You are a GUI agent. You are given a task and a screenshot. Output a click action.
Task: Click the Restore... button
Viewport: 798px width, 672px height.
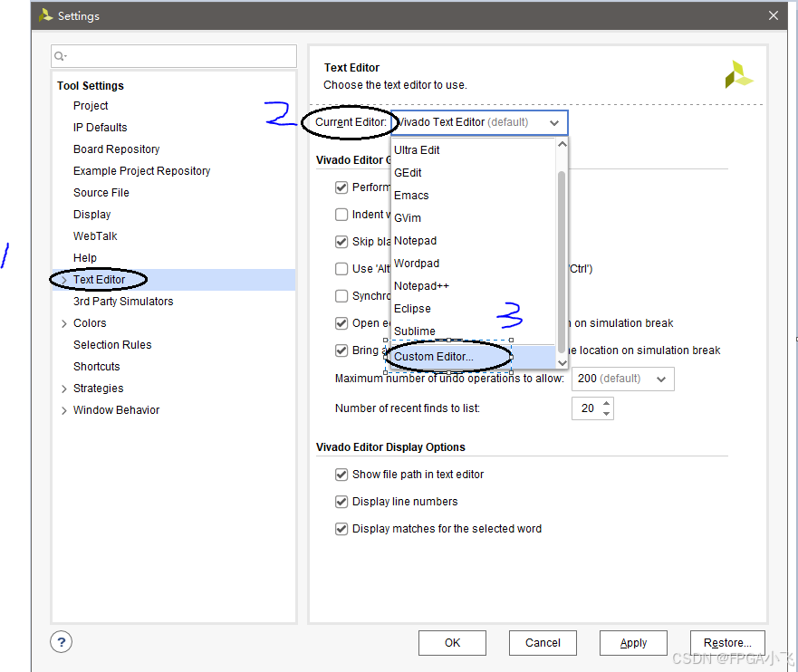pyautogui.click(x=727, y=643)
